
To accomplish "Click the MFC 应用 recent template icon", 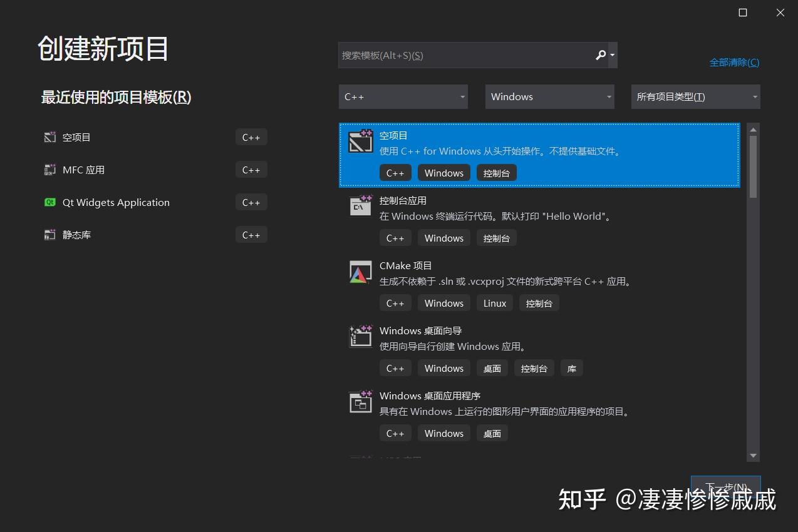I will pos(49,170).
